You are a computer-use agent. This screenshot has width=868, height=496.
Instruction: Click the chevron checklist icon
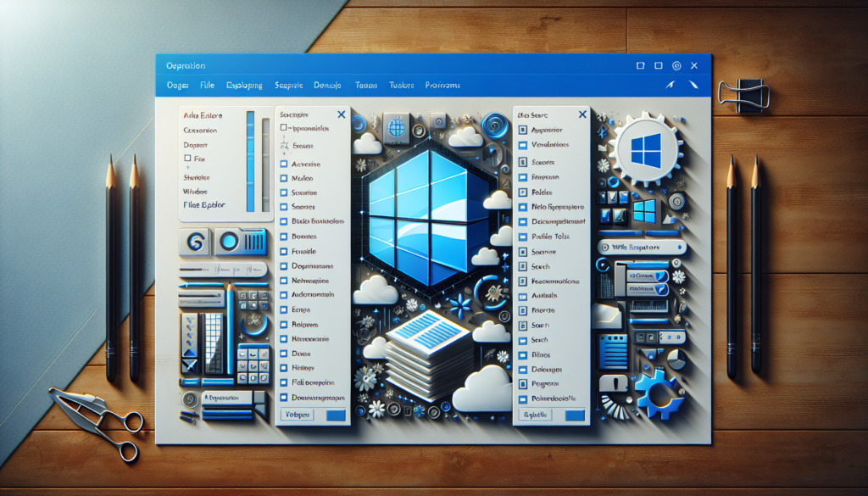coord(189,336)
